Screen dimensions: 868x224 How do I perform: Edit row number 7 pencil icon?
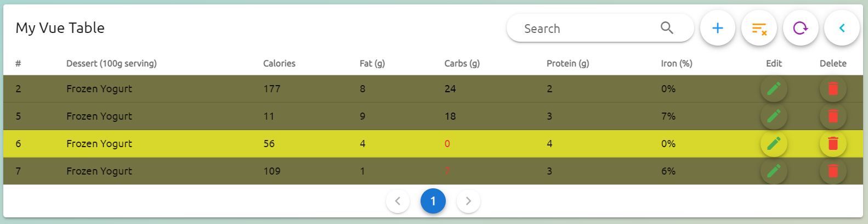[x=774, y=171]
